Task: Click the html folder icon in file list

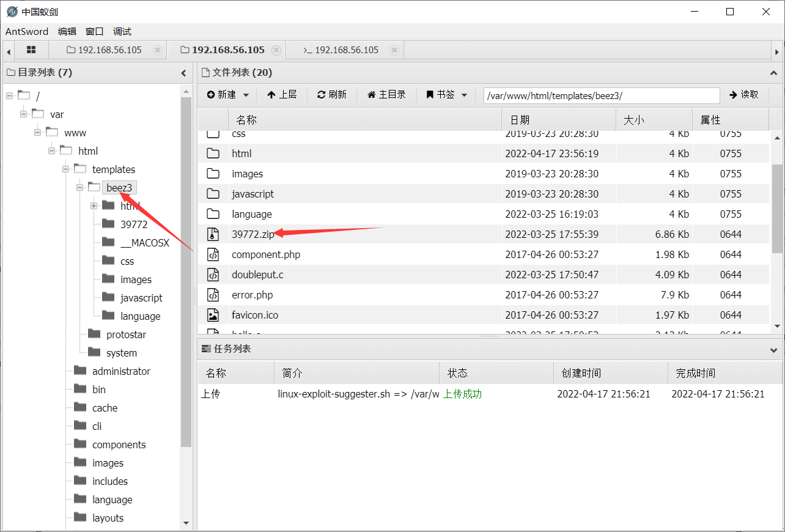Action: (x=213, y=153)
